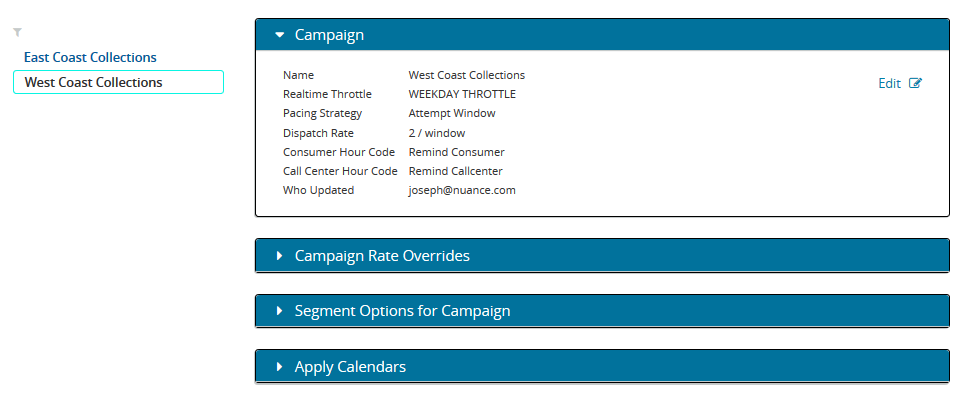Click the Campaign Rate Overrides header title
Viewport: 971px width, 406px height.
point(382,256)
